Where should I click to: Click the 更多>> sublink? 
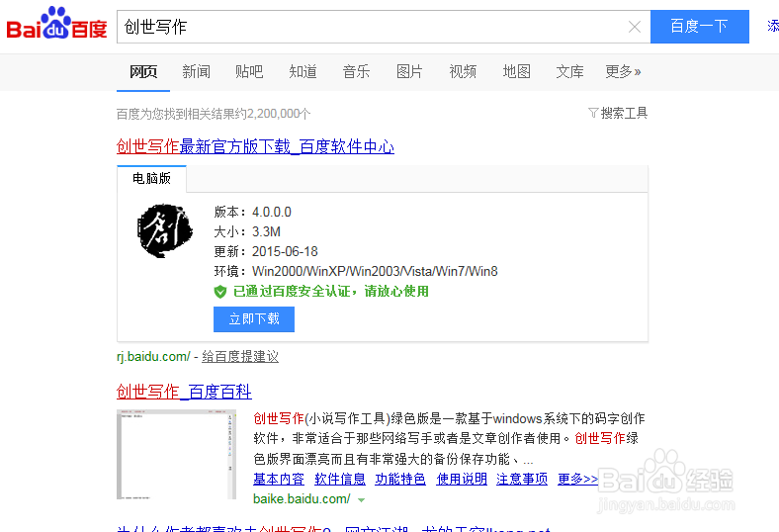pyautogui.click(x=577, y=479)
